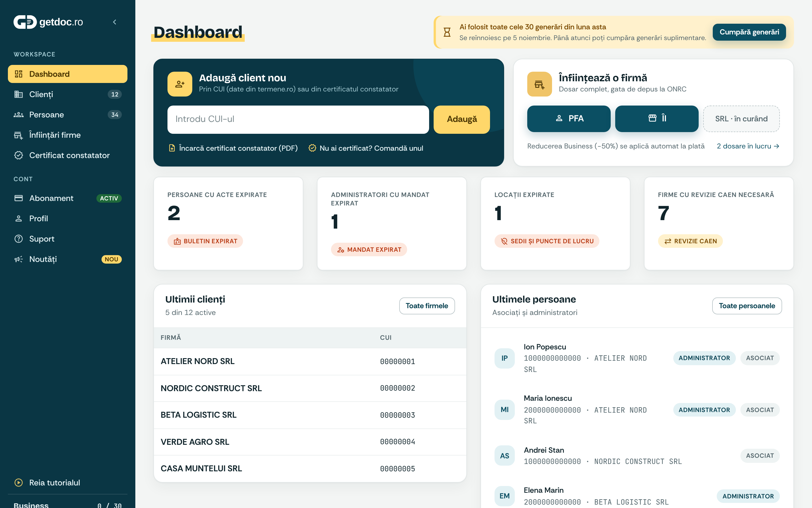Click the EM avatar for Elena Marin
812x508 pixels.
tap(504, 496)
